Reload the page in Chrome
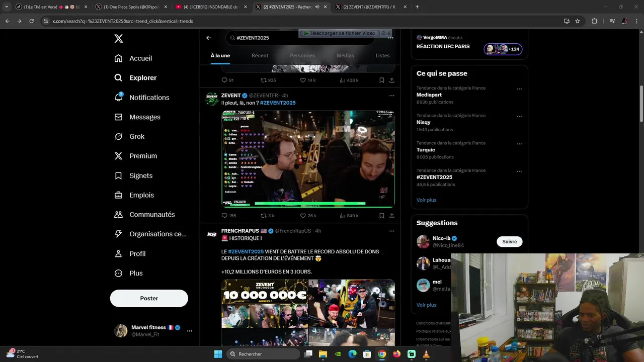This screenshot has width=644, height=362. tap(31, 21)
